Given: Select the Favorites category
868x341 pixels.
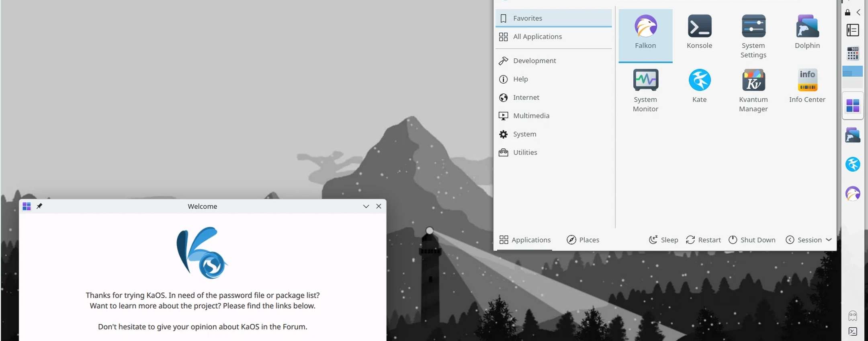Looking at the screenshot, I should click(x=554, y=18).
